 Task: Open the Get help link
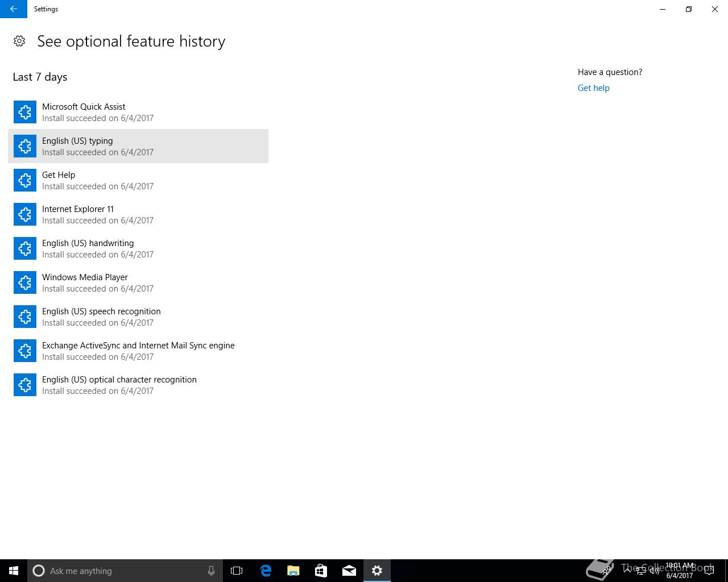[x=593, y=88]
